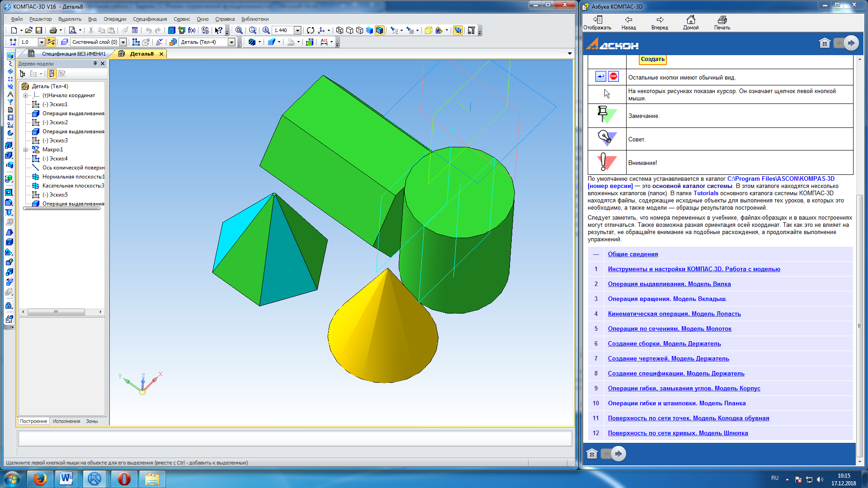Expand Макро:1 tree node

tap(25, 150)
